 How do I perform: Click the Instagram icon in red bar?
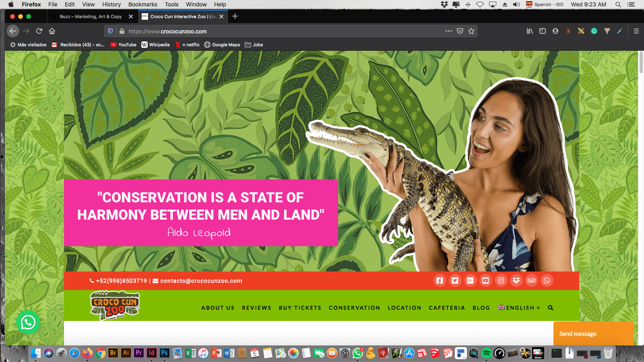pyautogui.click(x=501, y=281)
